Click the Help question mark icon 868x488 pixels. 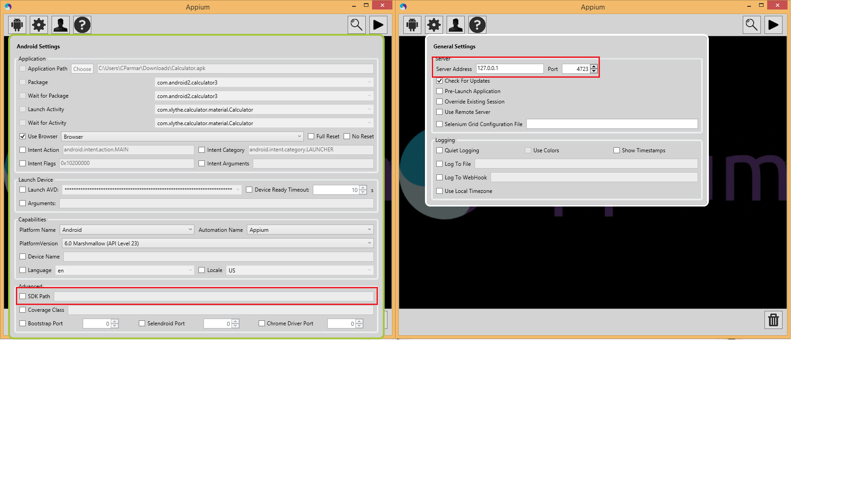pyautogui.click(x=82, y=24)
